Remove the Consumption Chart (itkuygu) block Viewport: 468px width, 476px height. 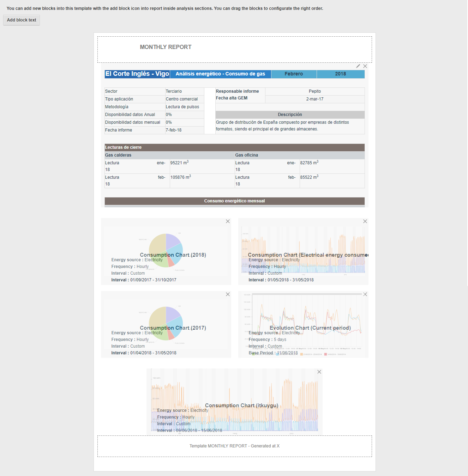click(x=319, y=372)
